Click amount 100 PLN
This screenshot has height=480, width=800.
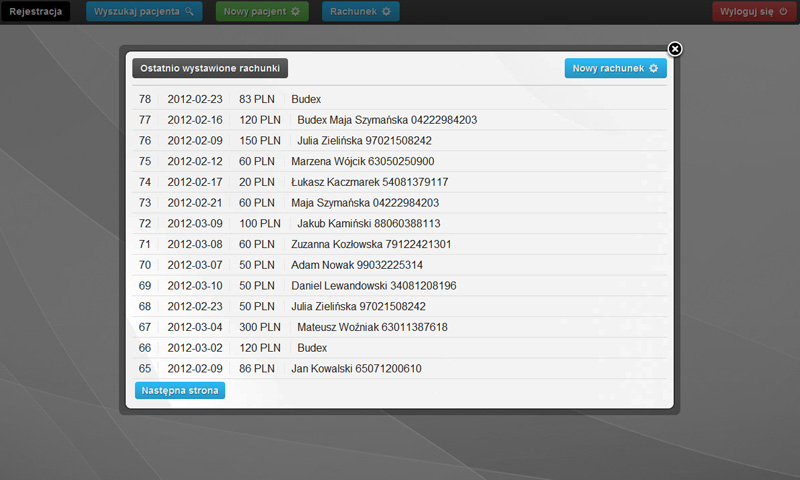pos(260,223)
